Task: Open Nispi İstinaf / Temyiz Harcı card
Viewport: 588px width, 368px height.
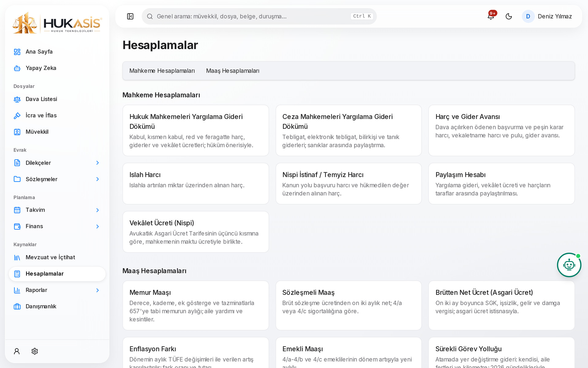Action: click(x=349, y=183)
